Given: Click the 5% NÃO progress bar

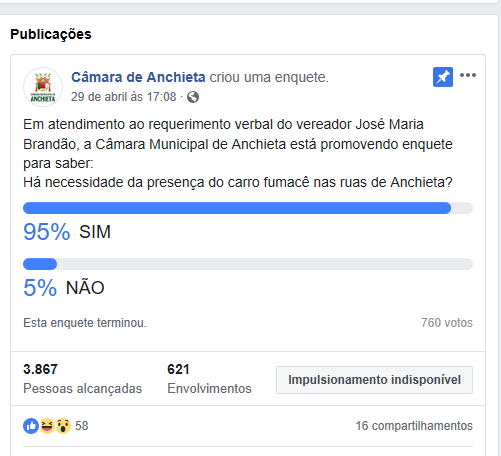Looking at the screenshot, I should (x=248, y=264).
